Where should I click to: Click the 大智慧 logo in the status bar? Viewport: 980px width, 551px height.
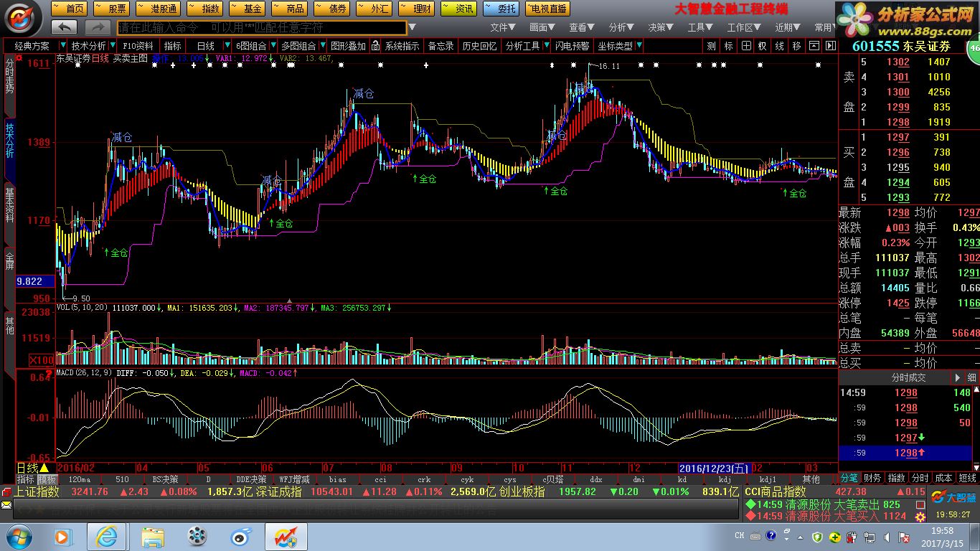pos(953,497)
